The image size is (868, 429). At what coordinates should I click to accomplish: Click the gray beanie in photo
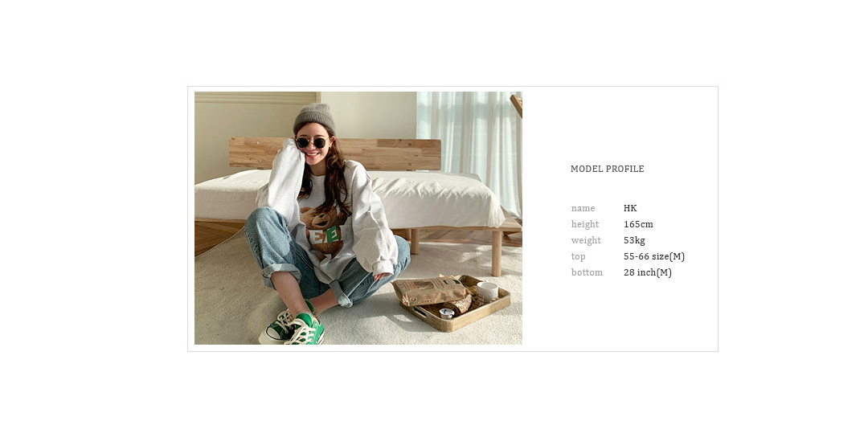tap(314, 117)
